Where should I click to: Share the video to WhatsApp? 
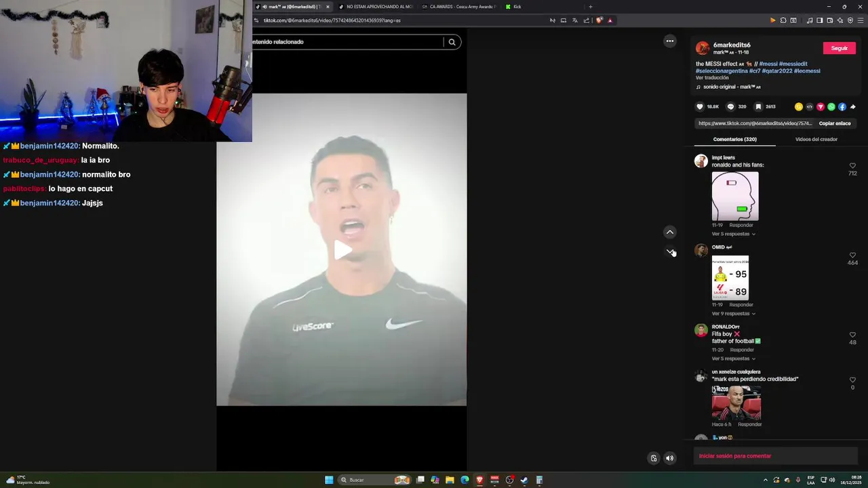click(831, 107)
